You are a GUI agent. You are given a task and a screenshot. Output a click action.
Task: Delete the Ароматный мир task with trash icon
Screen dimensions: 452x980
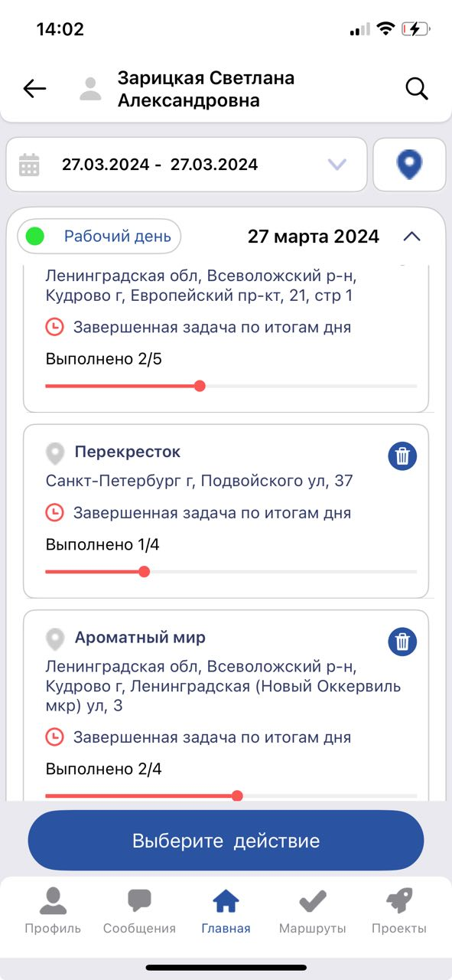[x=402, y=642]
